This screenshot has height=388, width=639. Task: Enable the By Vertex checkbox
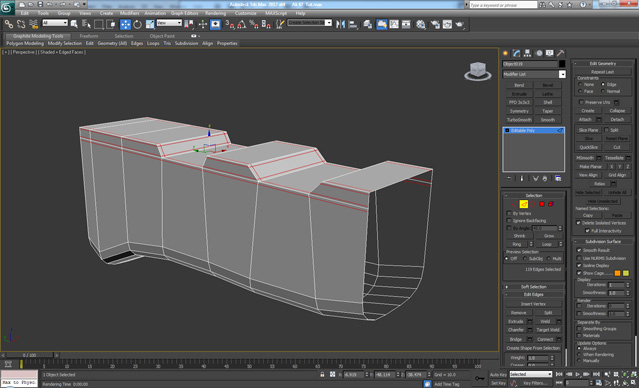click(x=509, y=213)
